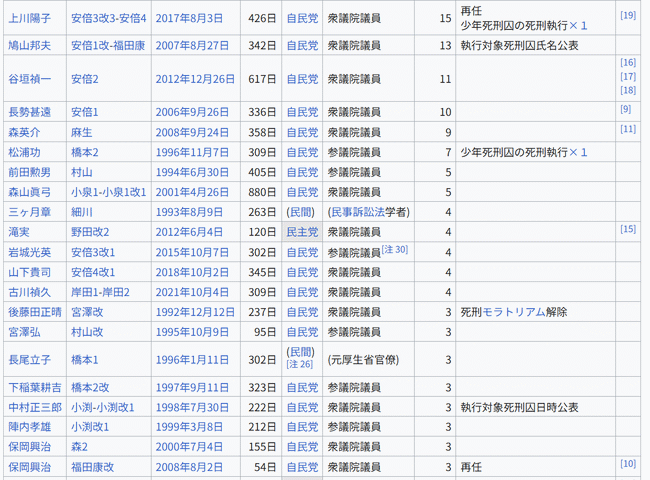Click 自民党 in the 森山眞弓 row
650x480 pixels.
pyautogui.click(x=302, y=192)
